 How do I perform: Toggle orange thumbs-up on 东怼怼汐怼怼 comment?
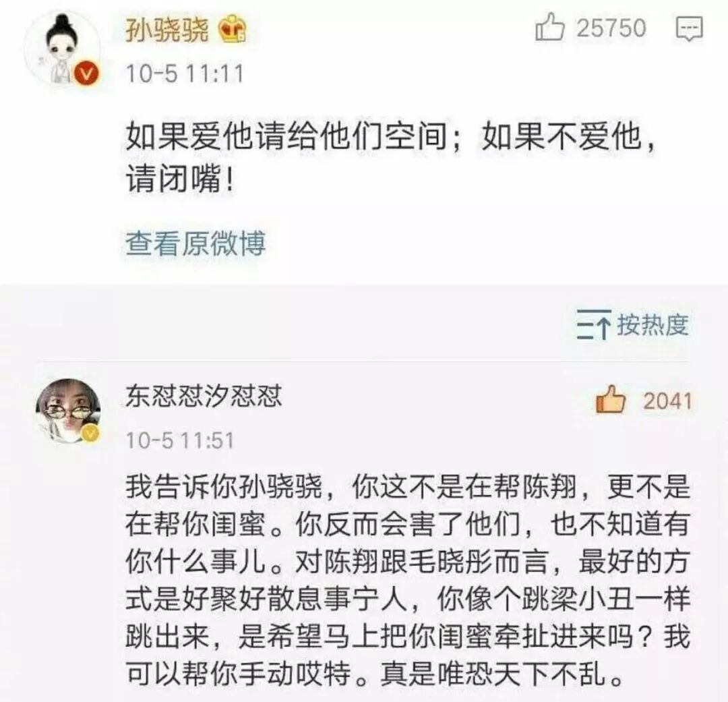pyautogui.click(x=611, y=399)
